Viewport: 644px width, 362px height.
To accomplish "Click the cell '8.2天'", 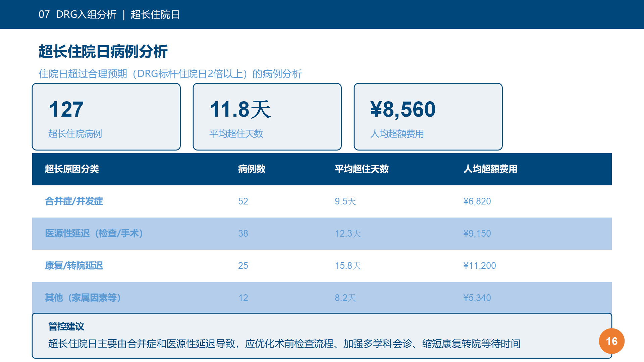I will (x=345, y=298).
